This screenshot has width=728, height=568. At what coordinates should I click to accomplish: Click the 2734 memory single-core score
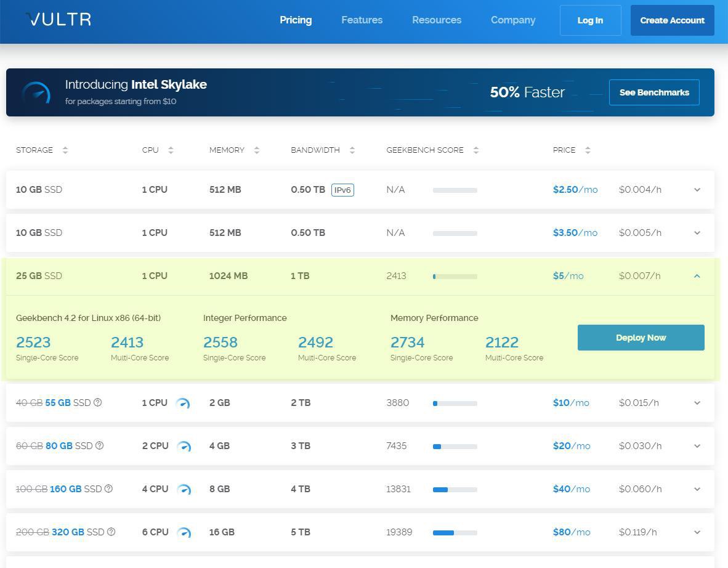(408, 343)
